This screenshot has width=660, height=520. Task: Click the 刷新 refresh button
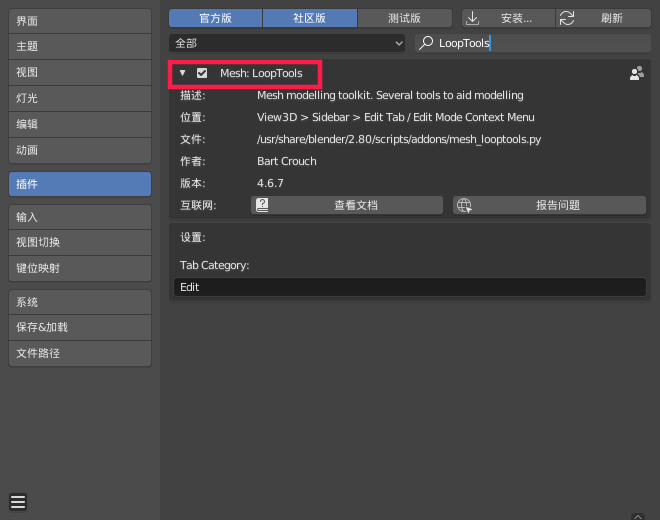tap(604, 18)
